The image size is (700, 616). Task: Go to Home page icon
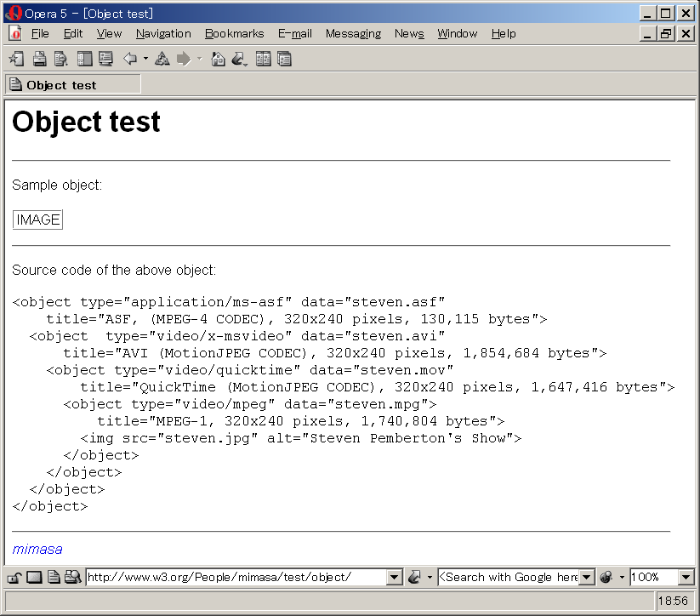(218, 59)
